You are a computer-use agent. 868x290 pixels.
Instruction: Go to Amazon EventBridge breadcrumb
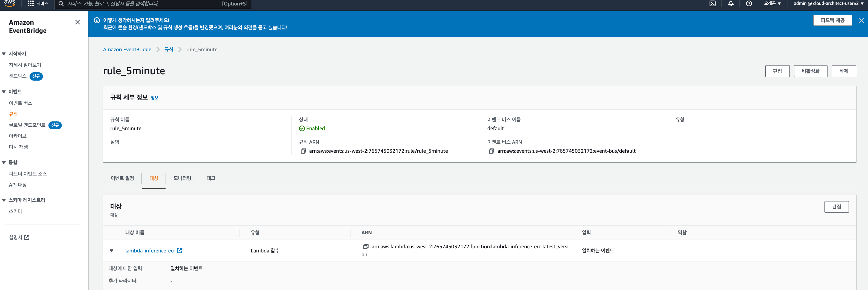127,49
